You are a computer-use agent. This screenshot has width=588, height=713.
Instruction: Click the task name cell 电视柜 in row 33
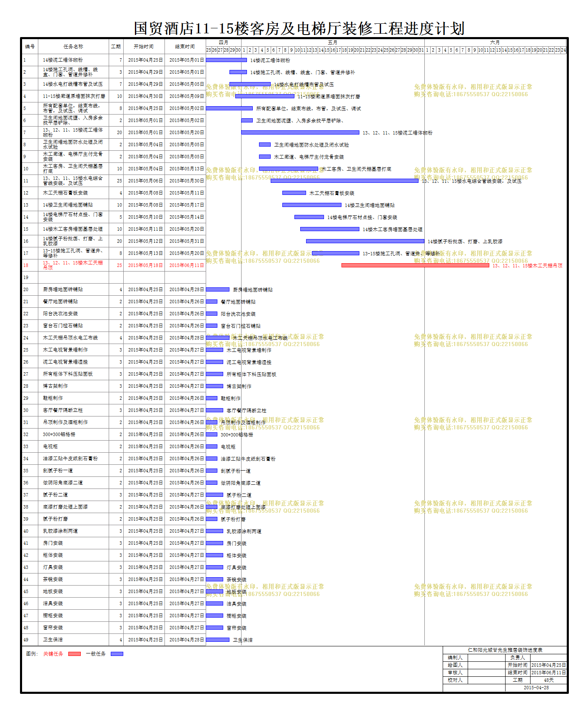[x=73, y=446]
